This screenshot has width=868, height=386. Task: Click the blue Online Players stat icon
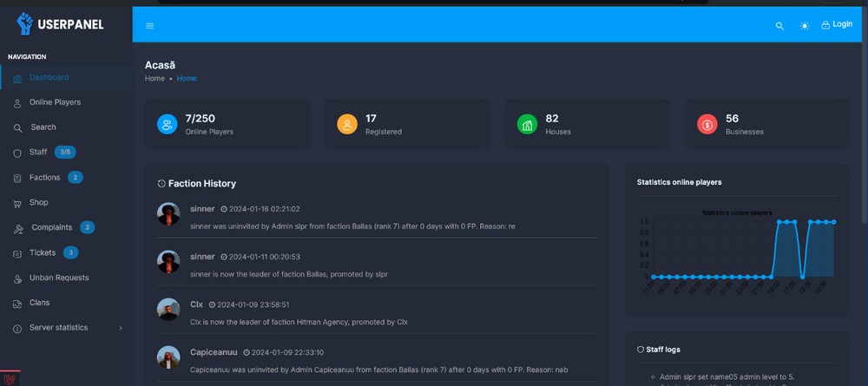click(x=167, y=124)
